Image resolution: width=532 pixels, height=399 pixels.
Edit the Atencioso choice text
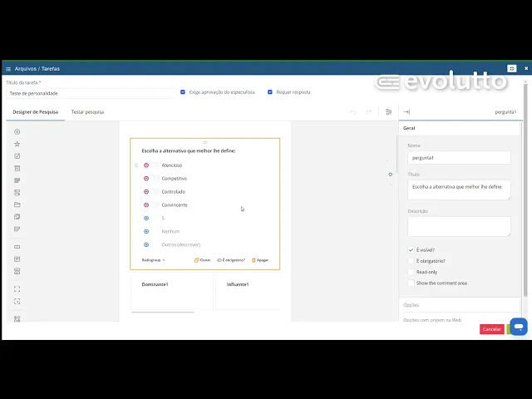pos(172,165)
